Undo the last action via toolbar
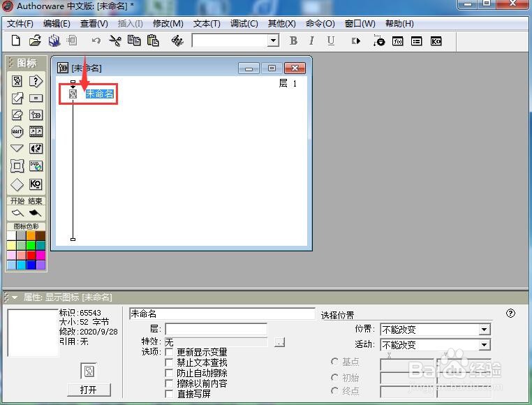 click(x=96, y=40)
